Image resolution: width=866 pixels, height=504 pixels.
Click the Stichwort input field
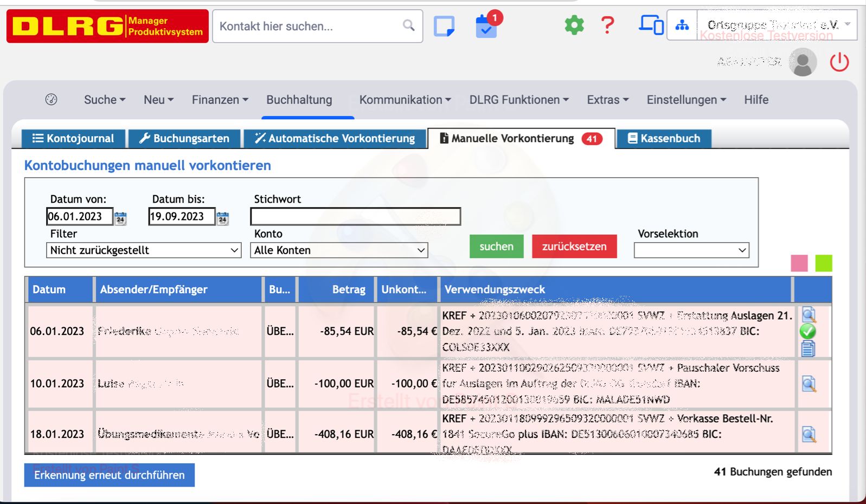355,216
